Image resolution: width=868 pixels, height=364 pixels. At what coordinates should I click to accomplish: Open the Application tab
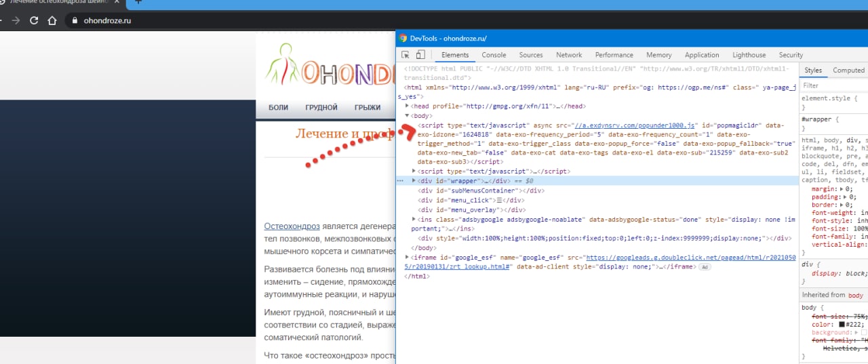[x=702, y=55]
